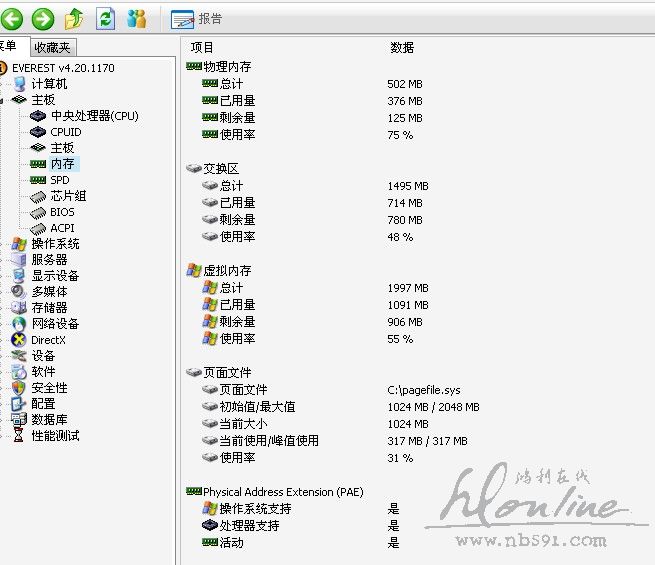
Task: Click the 项目 column header
Action: (202, 47)
